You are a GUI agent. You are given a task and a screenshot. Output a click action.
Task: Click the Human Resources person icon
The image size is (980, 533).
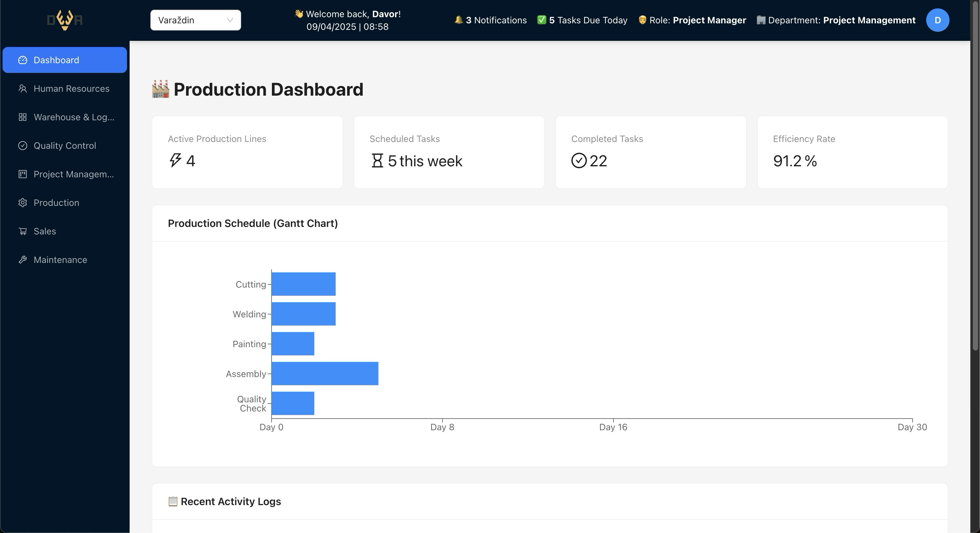(x=22, y=89)
